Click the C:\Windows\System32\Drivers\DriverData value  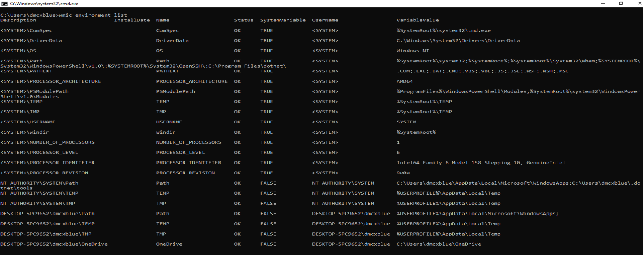458,41
